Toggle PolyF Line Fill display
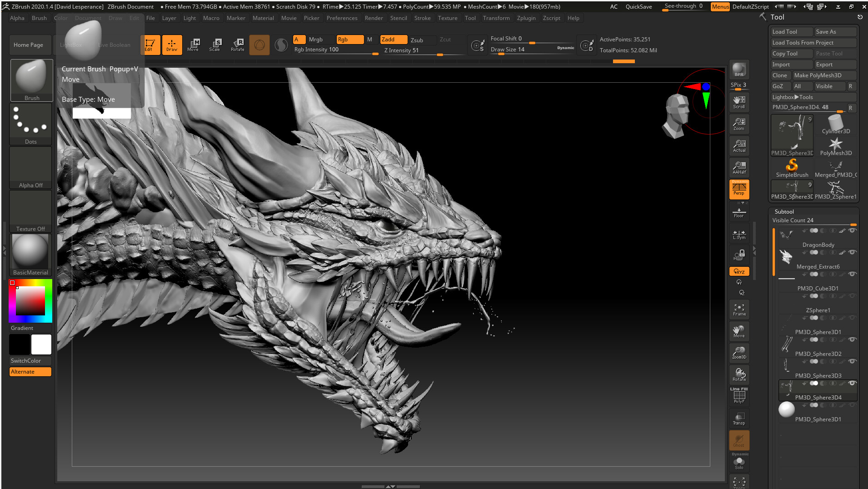 [x=739, y=396]
